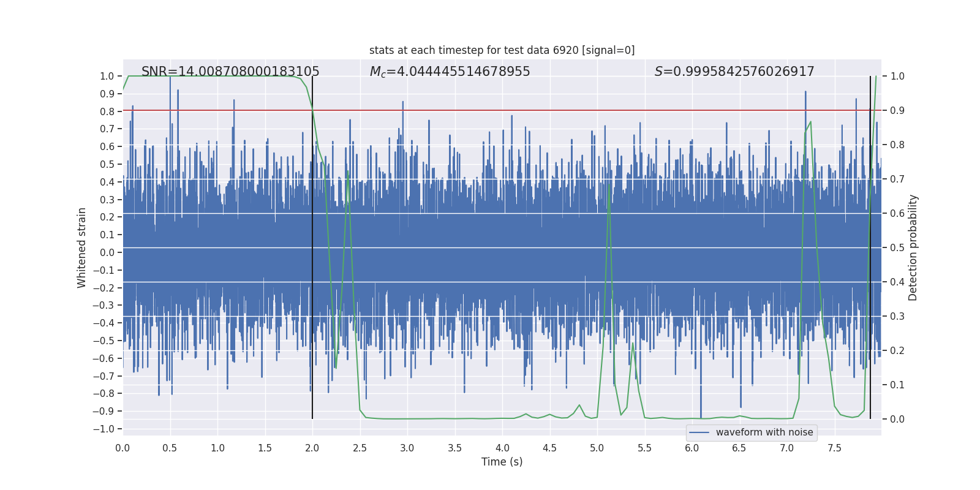Click the 'Time (s)' x-axis label

coord(502,462)
